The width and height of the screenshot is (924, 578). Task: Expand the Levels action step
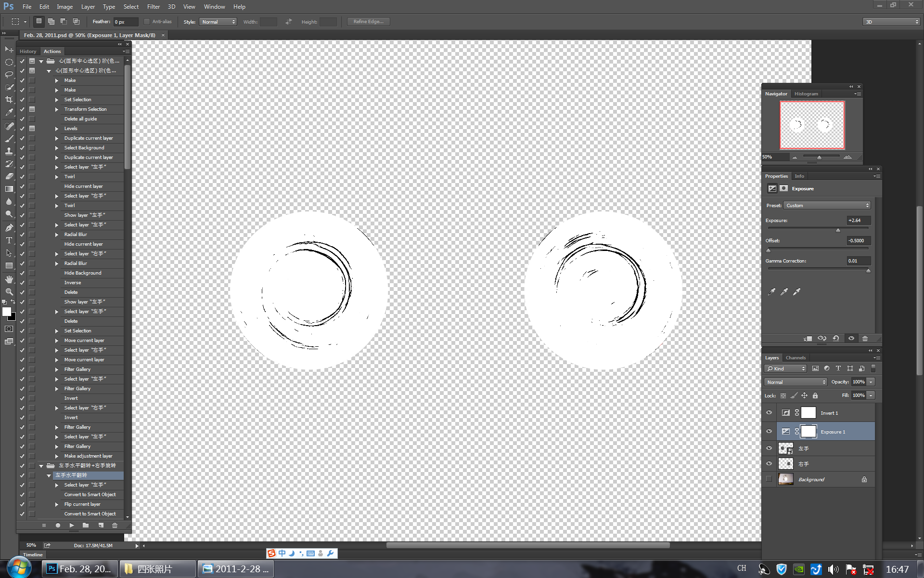[57, 129]
